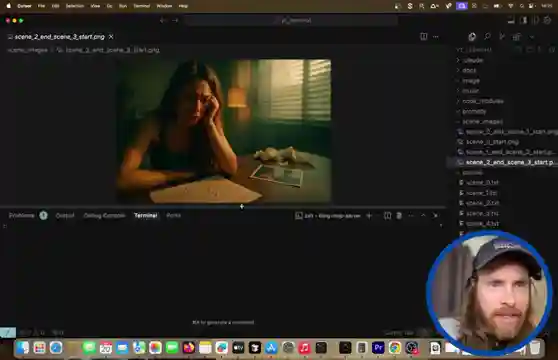Kill terminal with trash icon
The image size is (558, 360).
tap(399, 215)
